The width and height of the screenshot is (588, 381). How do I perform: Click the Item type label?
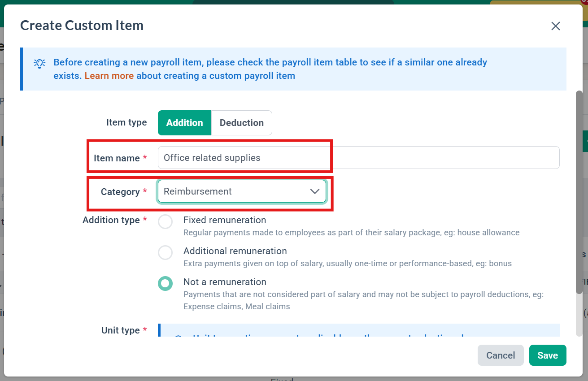(x=126, y=122)
